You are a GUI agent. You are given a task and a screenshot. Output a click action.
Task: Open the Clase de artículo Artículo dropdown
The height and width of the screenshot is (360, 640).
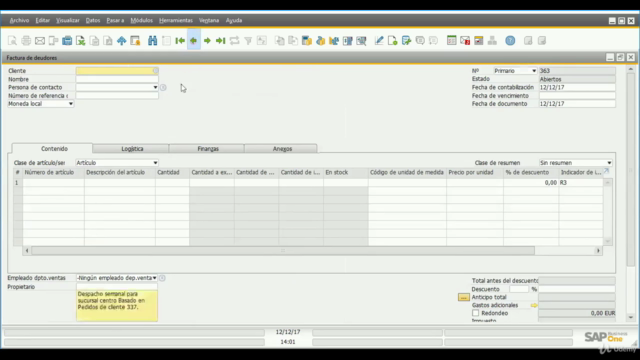pyautogui.click(x=155, y=162)
